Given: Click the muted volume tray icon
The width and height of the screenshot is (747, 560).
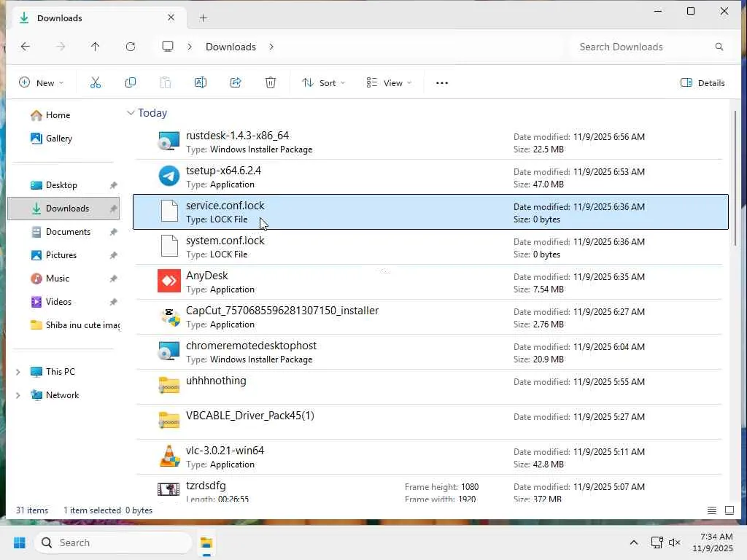Looking at the screenshot, I should 675,542.
